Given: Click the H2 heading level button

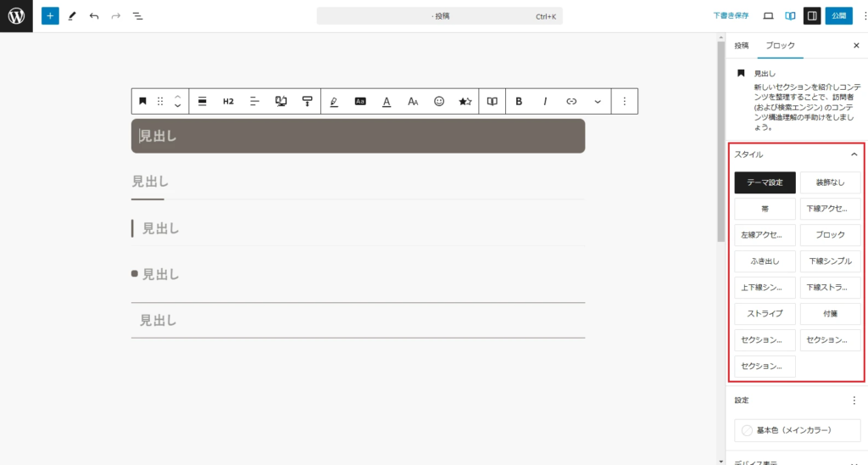Looking at the screenshot, I should pyautogui.click(x=228, y=101).
